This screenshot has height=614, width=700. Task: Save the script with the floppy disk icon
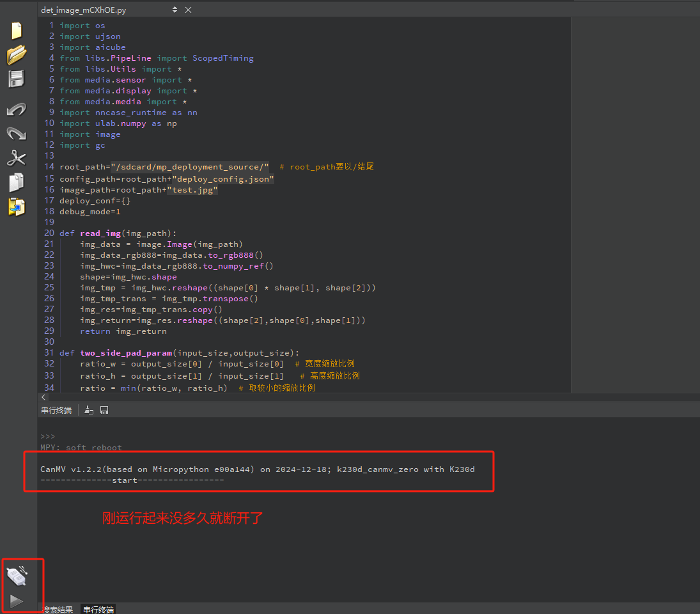coord(16,79)
